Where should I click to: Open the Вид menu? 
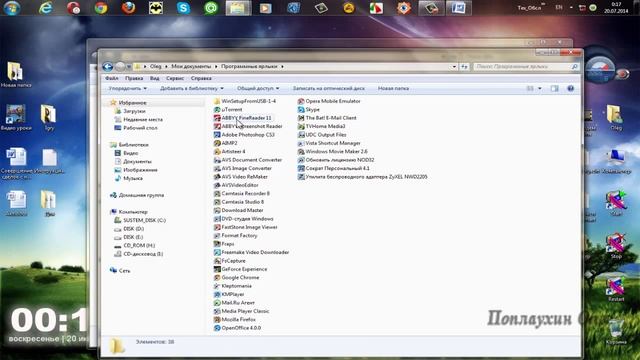(155, 78)
